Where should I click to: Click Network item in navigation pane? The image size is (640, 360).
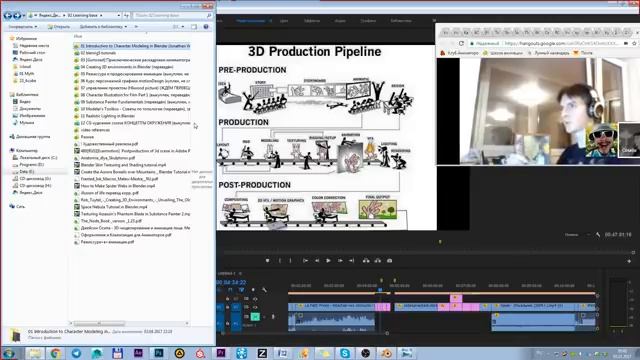tap(20, 207)
